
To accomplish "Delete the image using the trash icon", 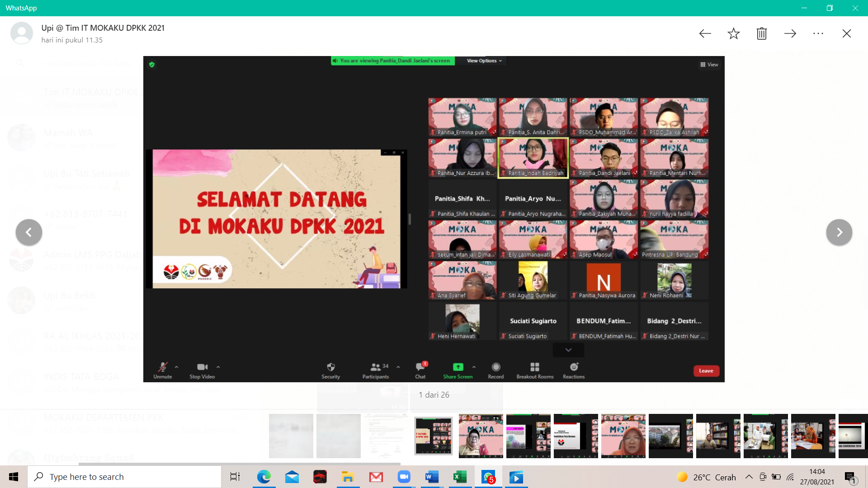I will [762, 33].
